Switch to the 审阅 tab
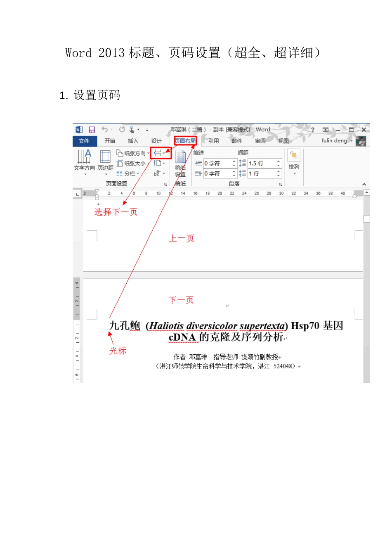This screenshot has width=392, height=555. coord(260,141)
